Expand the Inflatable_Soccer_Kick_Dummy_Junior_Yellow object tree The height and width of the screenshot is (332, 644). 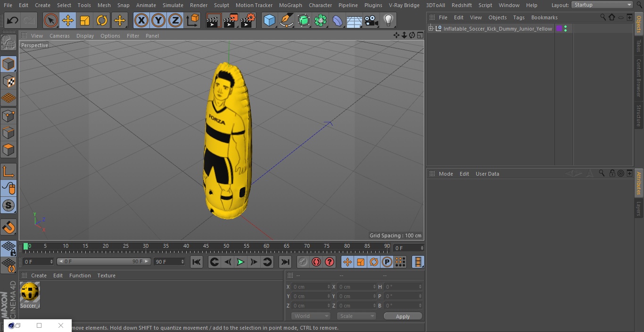pyautogui.click(x=430, y=29)
